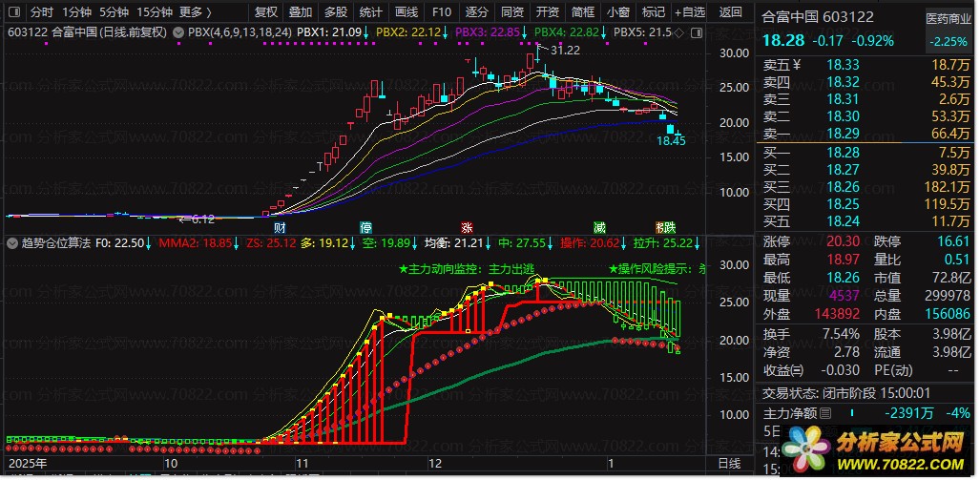Click 开资 toolbar button
The image size is (980, 480).
548,11
